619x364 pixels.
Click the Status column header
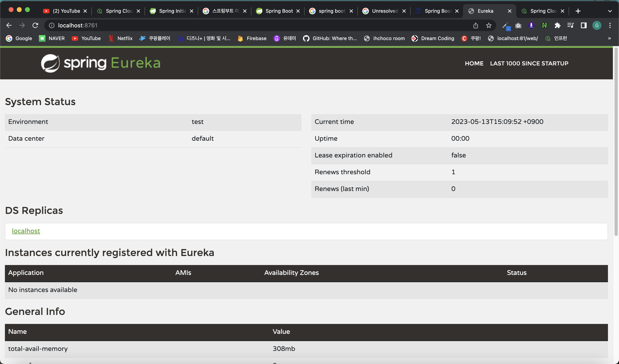tap(517, 273)
